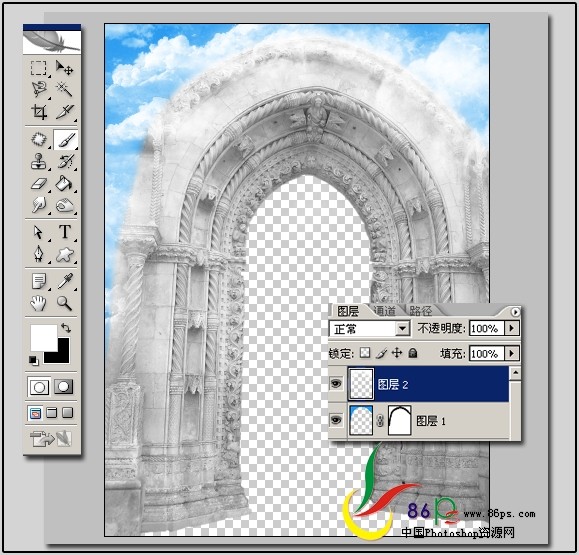Image resolution: width=579 pixels, height=555 pixels.
Task: Select the Type tool
Action: tap(65, 232)
